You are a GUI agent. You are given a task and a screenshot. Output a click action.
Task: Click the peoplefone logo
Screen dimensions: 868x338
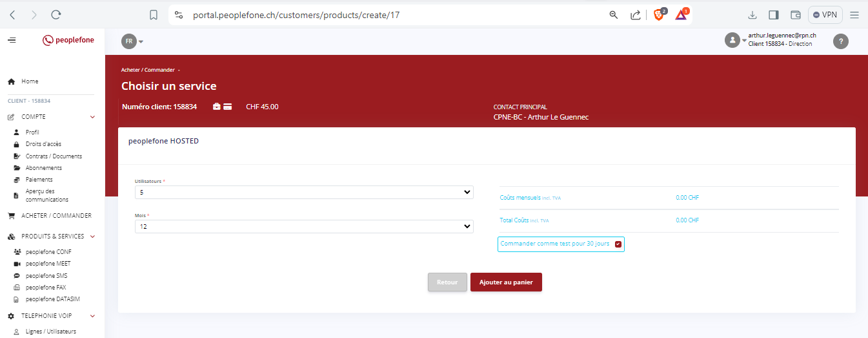click(x=68, y=40)
